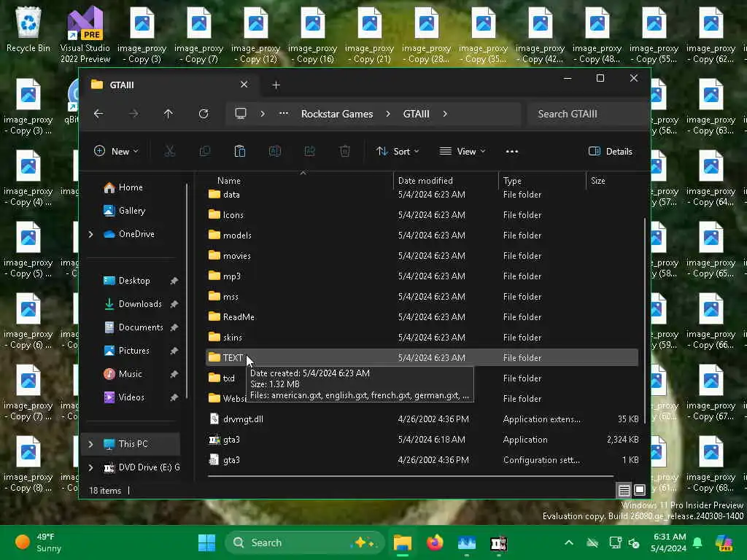Click the GTAIII breadcrumb

pos(416,114)
